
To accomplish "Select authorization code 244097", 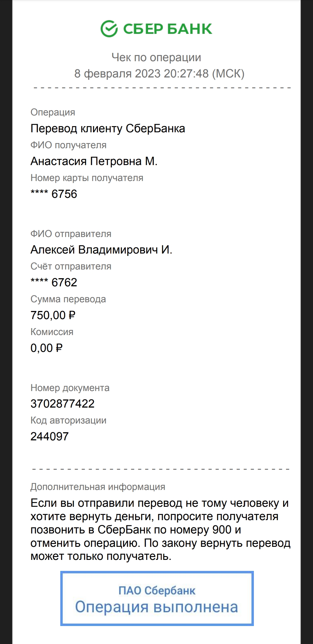I will coord(50,437).
